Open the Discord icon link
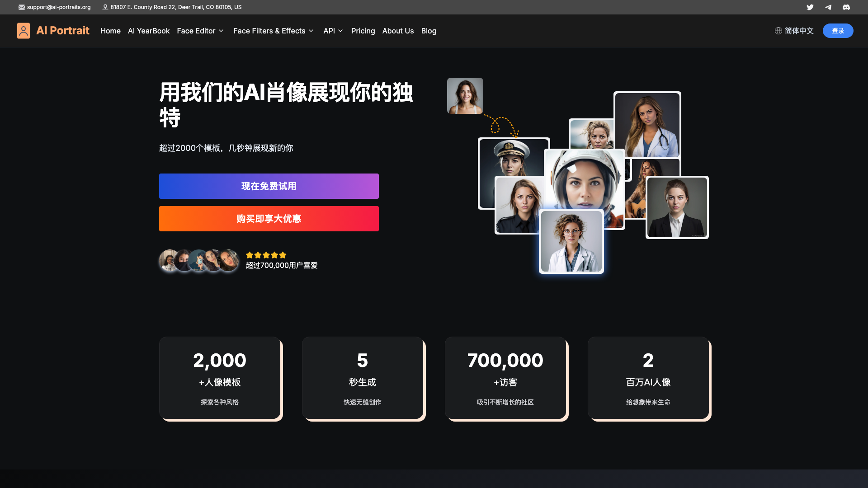This screenshot has width=868, height=488. click(x=846, y=7)
